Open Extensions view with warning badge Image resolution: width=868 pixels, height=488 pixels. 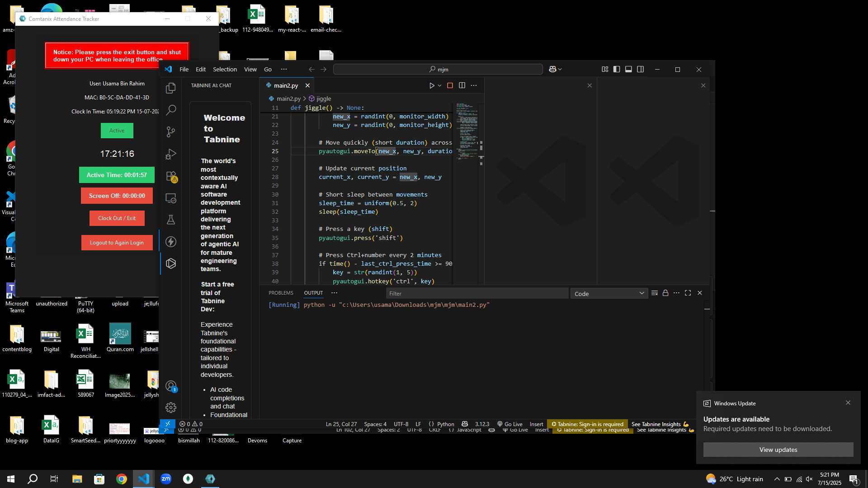[x=171, y=176]
